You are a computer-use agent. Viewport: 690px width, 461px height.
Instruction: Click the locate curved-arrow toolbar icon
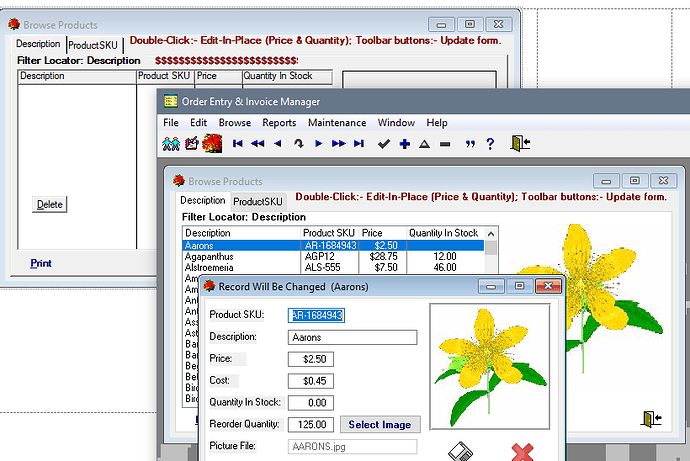299,143
